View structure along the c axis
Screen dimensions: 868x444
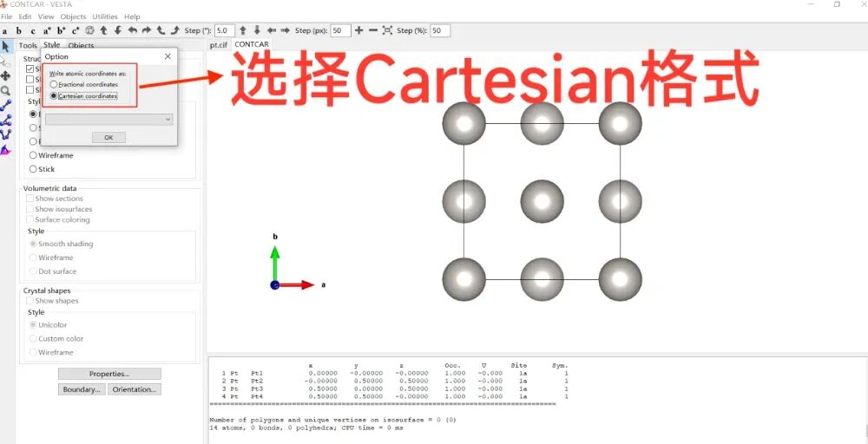33,31
